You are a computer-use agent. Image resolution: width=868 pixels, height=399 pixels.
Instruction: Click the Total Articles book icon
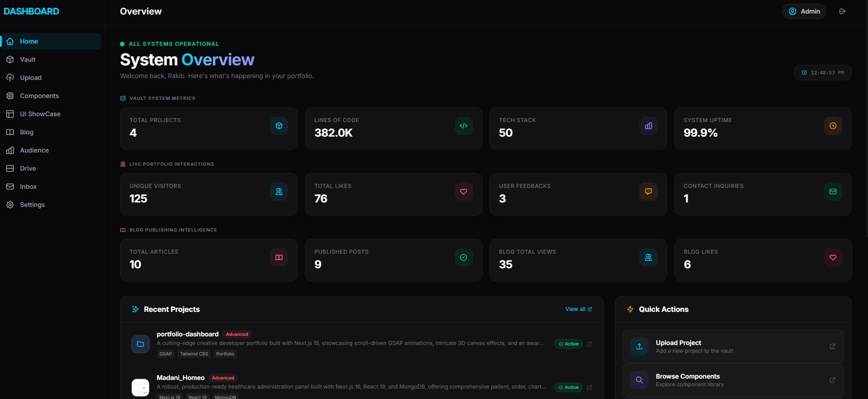(279, 257)
